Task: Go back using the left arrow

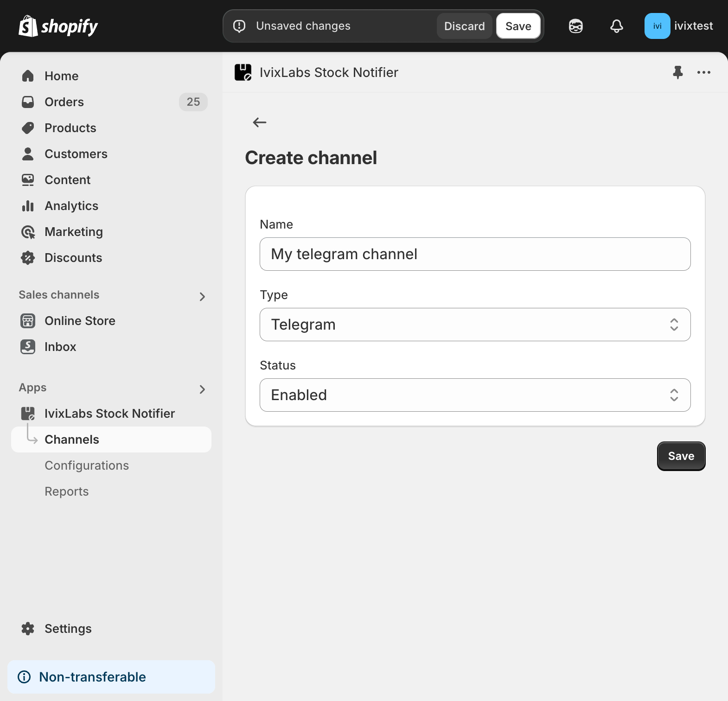Action: coord(260,122)
